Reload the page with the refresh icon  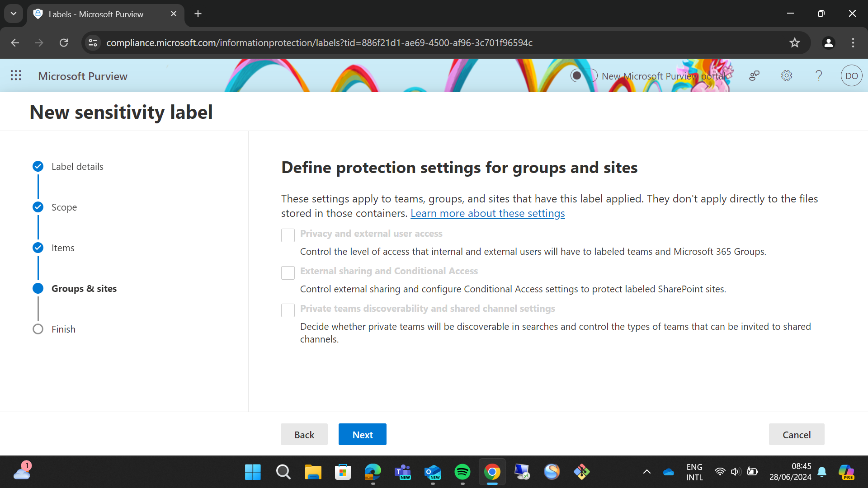point(64,42)
